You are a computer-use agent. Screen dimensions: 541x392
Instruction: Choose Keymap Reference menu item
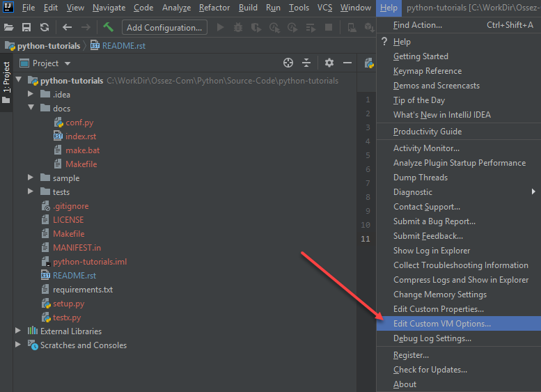pos(459,71)
